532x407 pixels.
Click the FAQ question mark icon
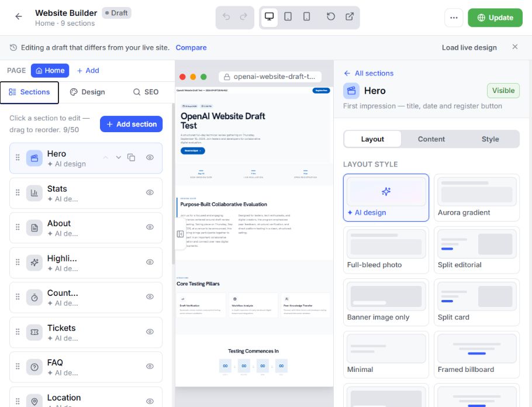34,367
